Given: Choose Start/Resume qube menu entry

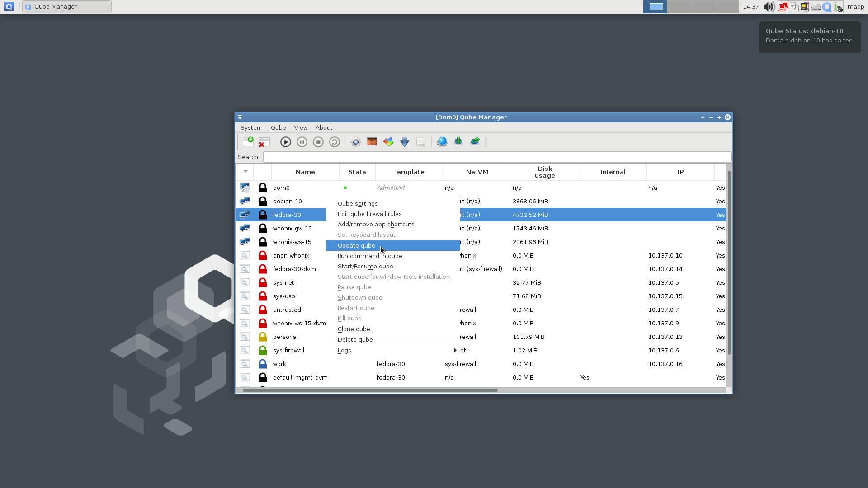Looking at the screenshot, I should click(393, 267).
